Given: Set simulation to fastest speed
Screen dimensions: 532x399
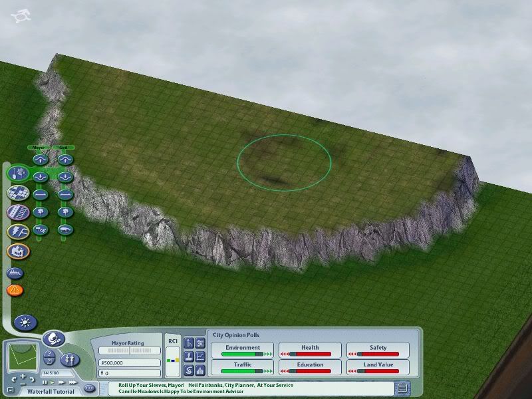Looking at the screenshot, I should 73,382.
